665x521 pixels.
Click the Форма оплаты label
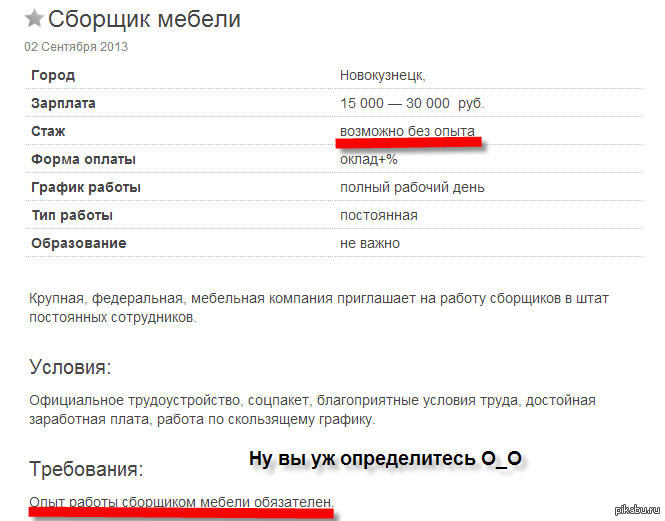(x=84, y=159)
